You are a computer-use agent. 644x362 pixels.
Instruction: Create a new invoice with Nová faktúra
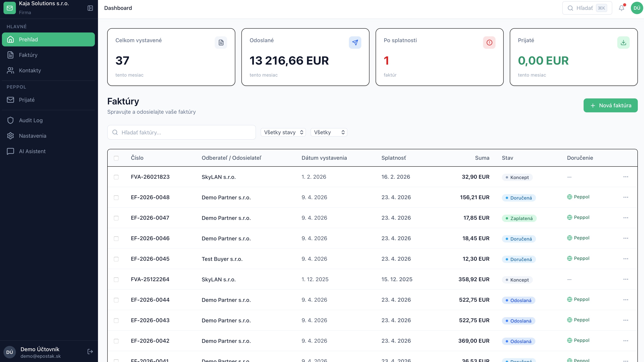click(611, 105)
